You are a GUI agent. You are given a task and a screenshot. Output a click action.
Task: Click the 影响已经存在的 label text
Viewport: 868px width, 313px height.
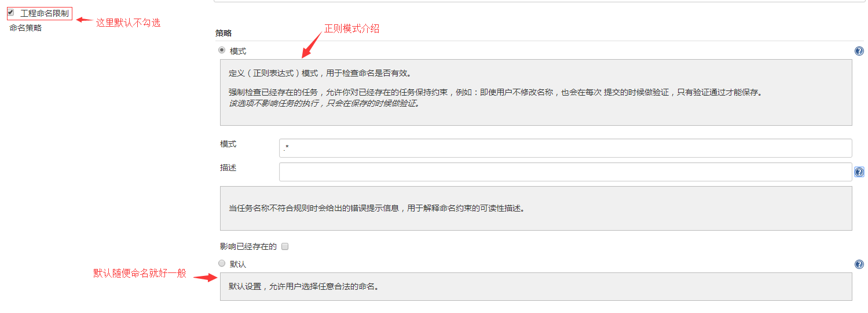coord(248,246)
